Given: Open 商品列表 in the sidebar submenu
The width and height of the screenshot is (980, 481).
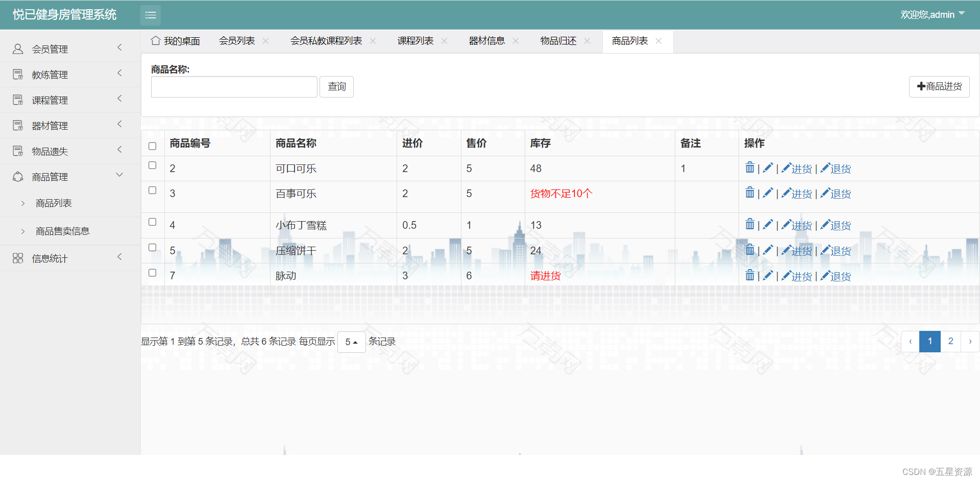Looking at the screenshot, I should pyautogui.click(x=54, y=203).
